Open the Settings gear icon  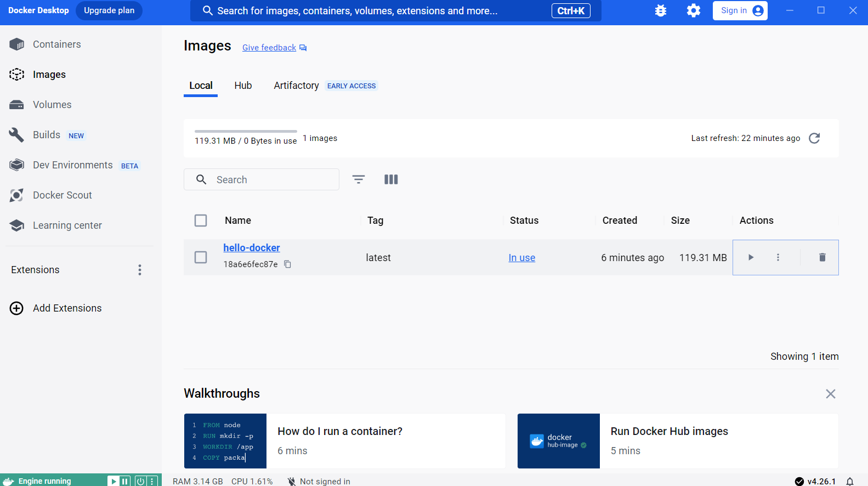[694, 10]
